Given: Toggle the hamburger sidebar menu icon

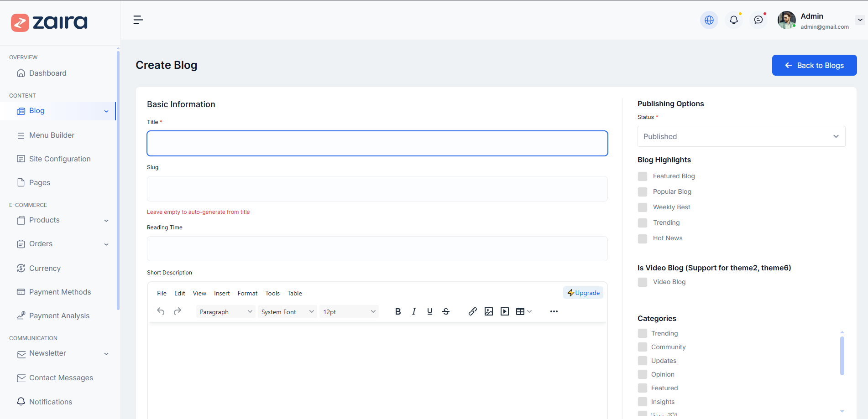Looking at the screenshot, I should [138, 20].
